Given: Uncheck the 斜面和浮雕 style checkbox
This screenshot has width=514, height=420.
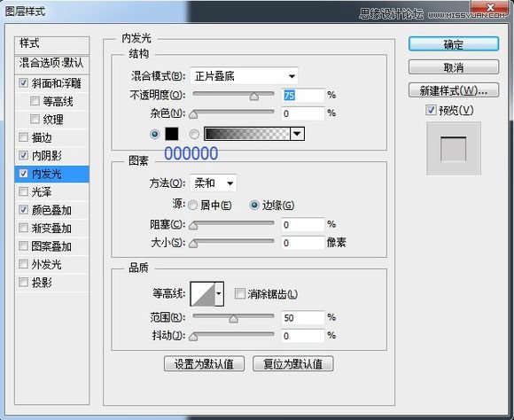Looking at the screenshot, I should tap(23, 82).
